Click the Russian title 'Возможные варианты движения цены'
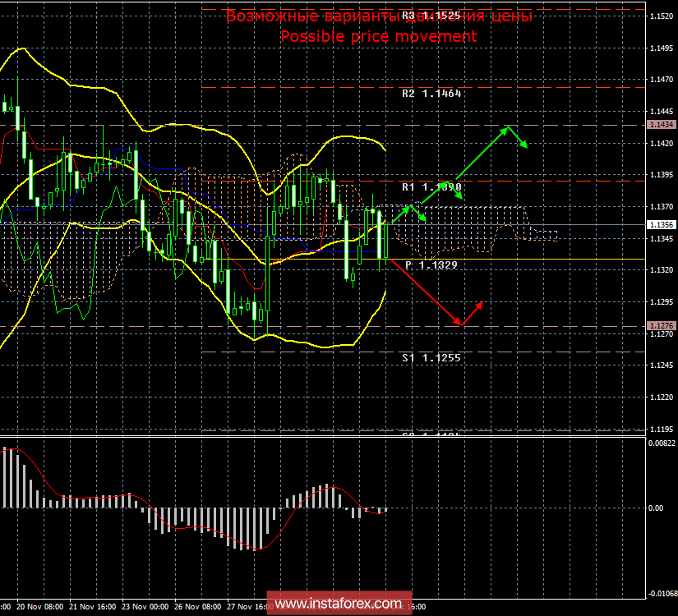 point(379,16)
